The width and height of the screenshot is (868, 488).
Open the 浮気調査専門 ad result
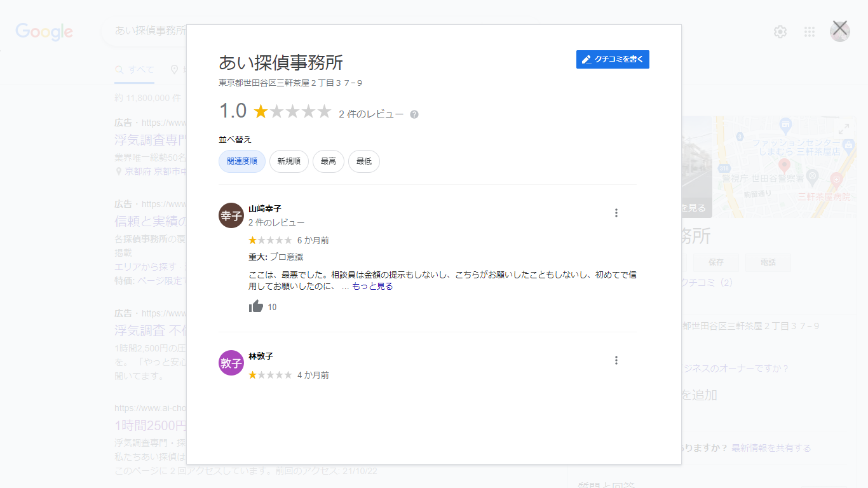click(151, 140)
